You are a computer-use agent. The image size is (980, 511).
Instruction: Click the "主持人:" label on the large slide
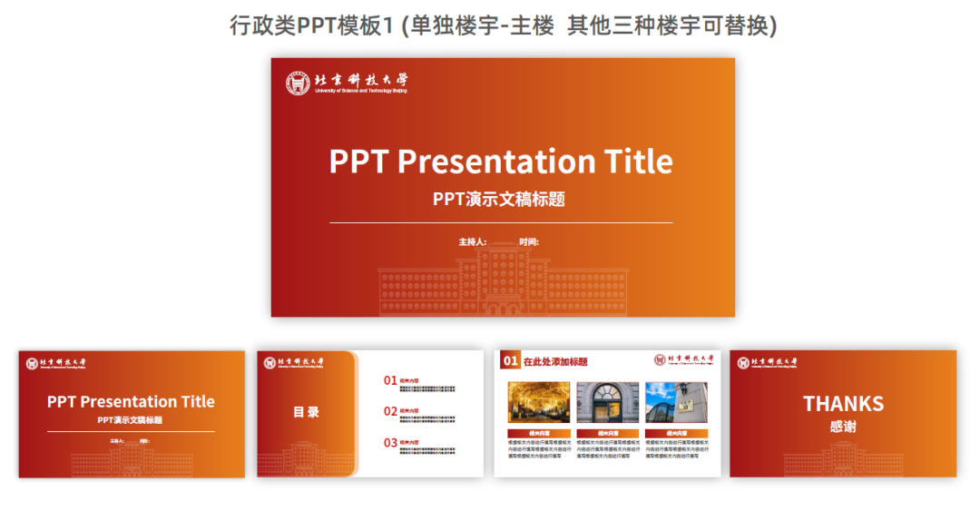[x=473, y=242]
